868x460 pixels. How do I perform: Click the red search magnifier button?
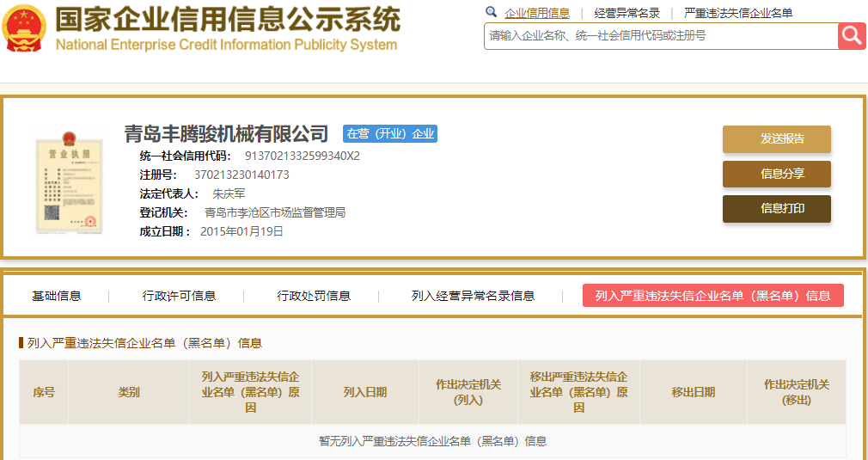[852, 36]
